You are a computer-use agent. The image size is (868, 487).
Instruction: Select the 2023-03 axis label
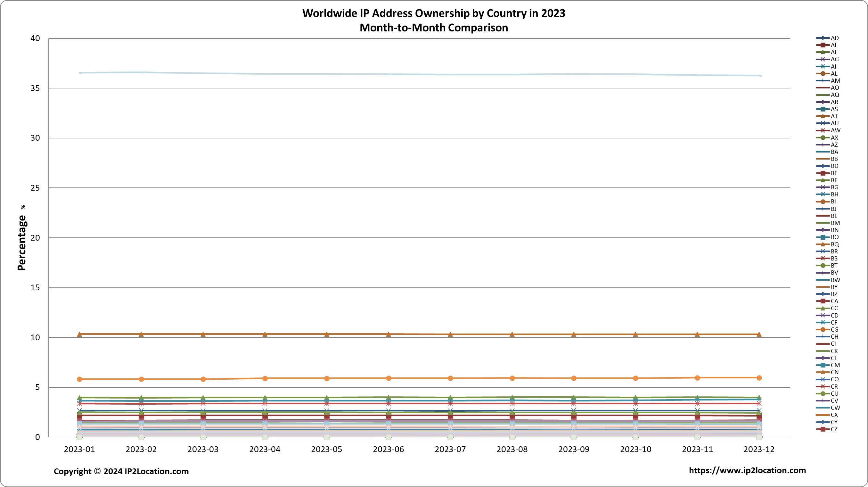pos(203,449)
